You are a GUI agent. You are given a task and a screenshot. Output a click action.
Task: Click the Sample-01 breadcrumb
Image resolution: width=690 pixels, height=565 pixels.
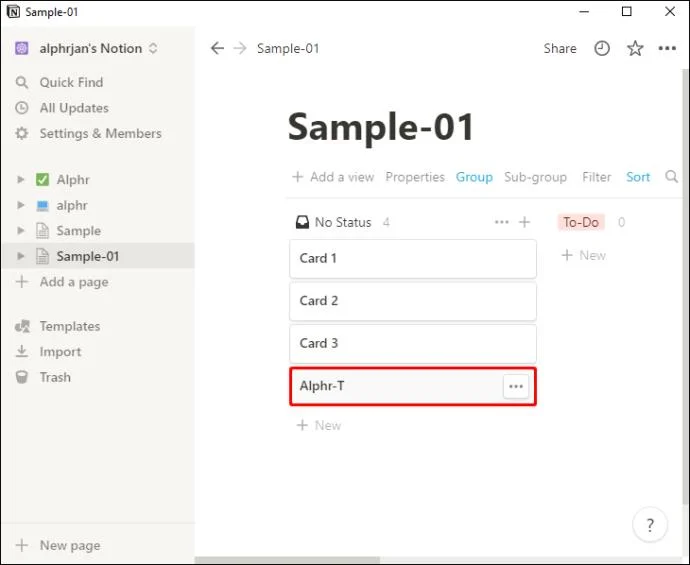click(288, 48)
